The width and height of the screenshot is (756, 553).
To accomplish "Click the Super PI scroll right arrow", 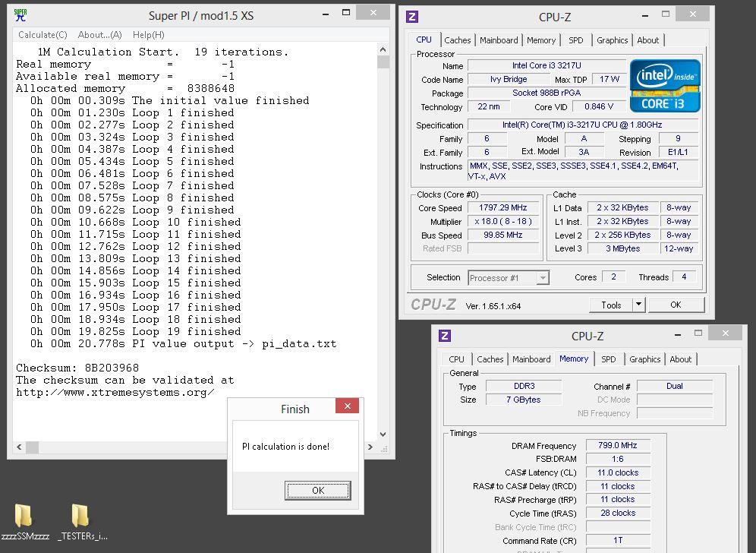I will pyautogui.click(x=370, y=447).
